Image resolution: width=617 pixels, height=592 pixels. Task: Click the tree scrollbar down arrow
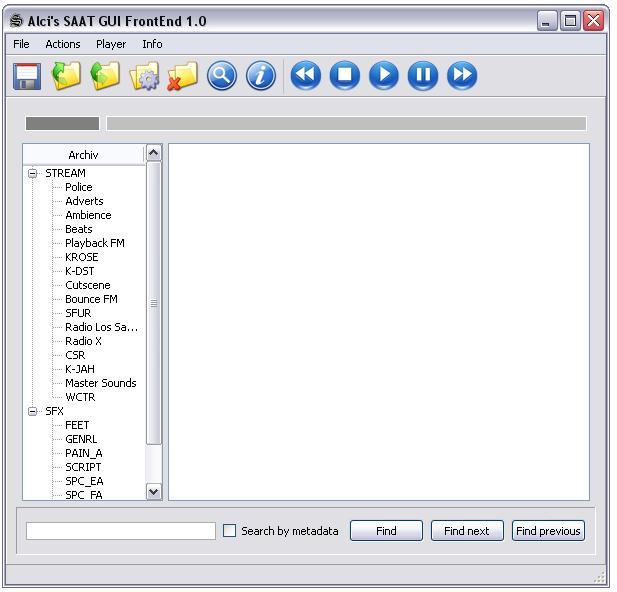pyautogui.click(x=154, y=492)
